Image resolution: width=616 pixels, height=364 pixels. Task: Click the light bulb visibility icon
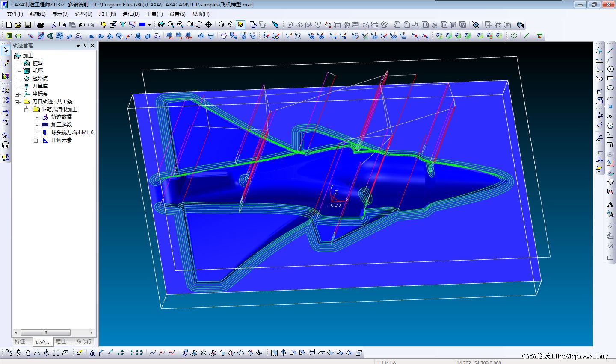click(104, 25)
